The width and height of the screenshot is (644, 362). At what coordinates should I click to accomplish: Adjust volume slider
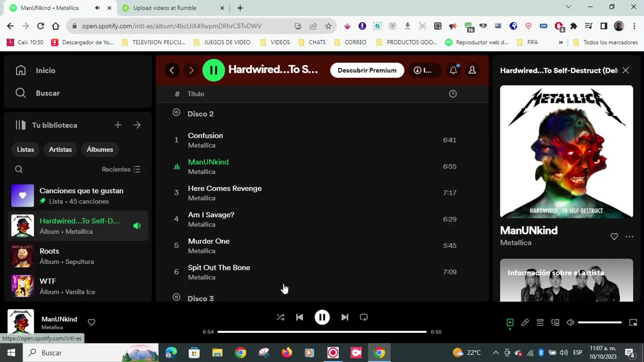(600, 322)
